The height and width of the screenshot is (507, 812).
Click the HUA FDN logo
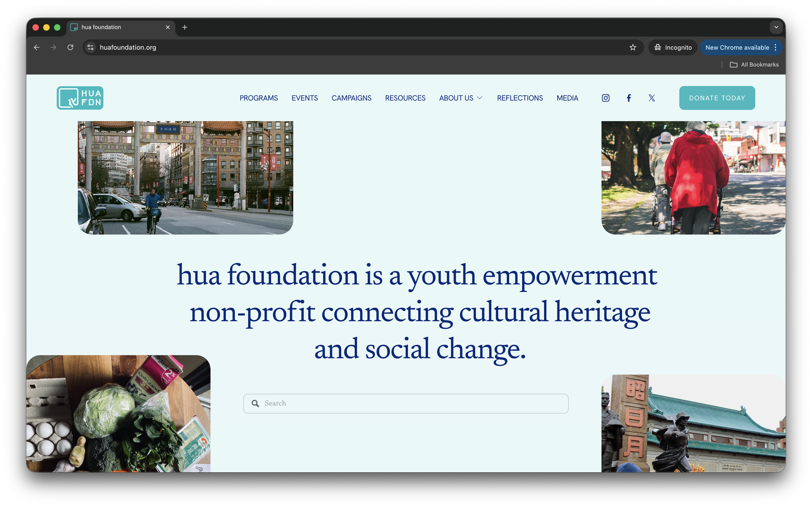click(x=80, y=98)
